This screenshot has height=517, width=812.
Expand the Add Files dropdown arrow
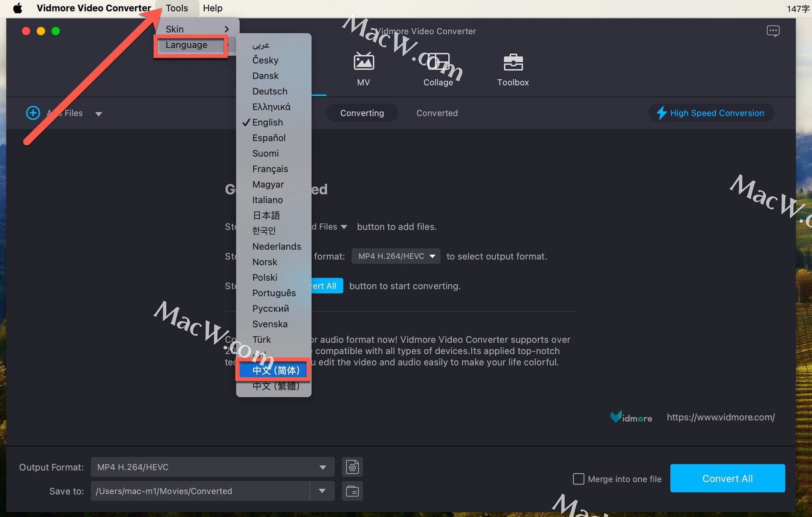click(x=99, y=114)
